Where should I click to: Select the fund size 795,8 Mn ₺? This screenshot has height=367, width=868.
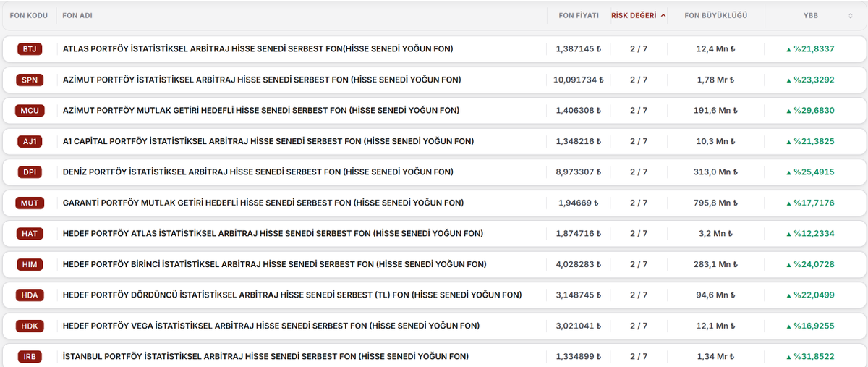pyautogui.click(x=716, y=203)
